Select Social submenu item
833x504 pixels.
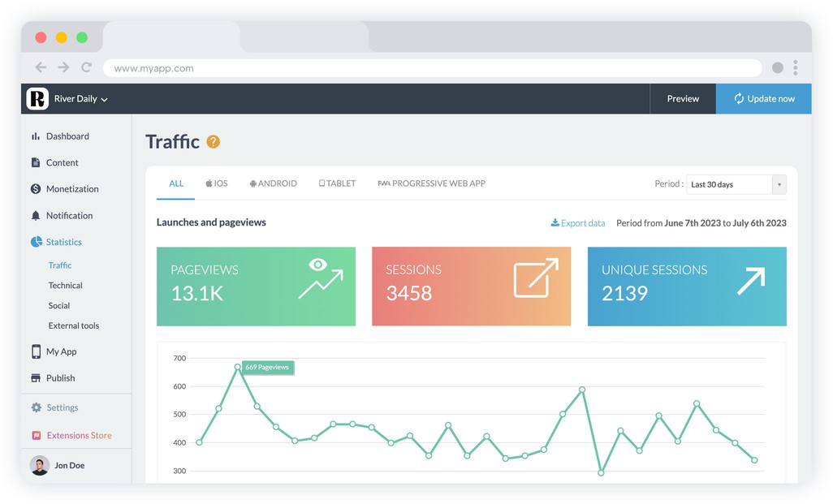pos(59,305)
